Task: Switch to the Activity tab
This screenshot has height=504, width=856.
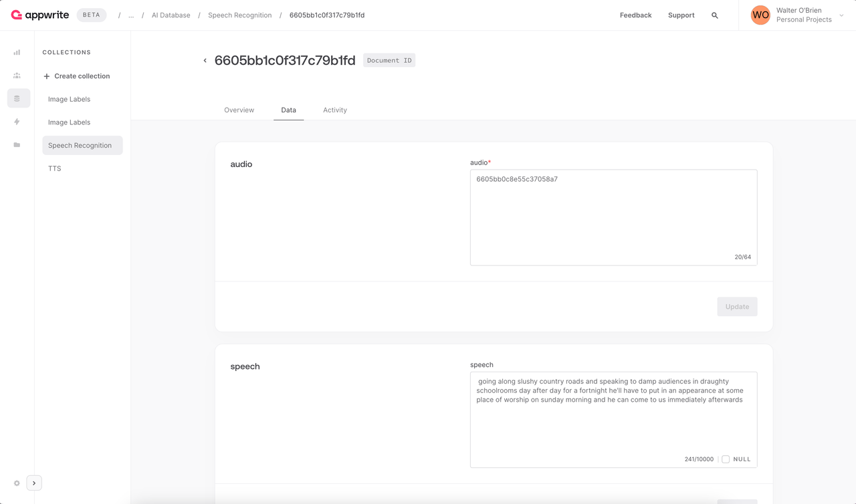Action: pos(335,110)
